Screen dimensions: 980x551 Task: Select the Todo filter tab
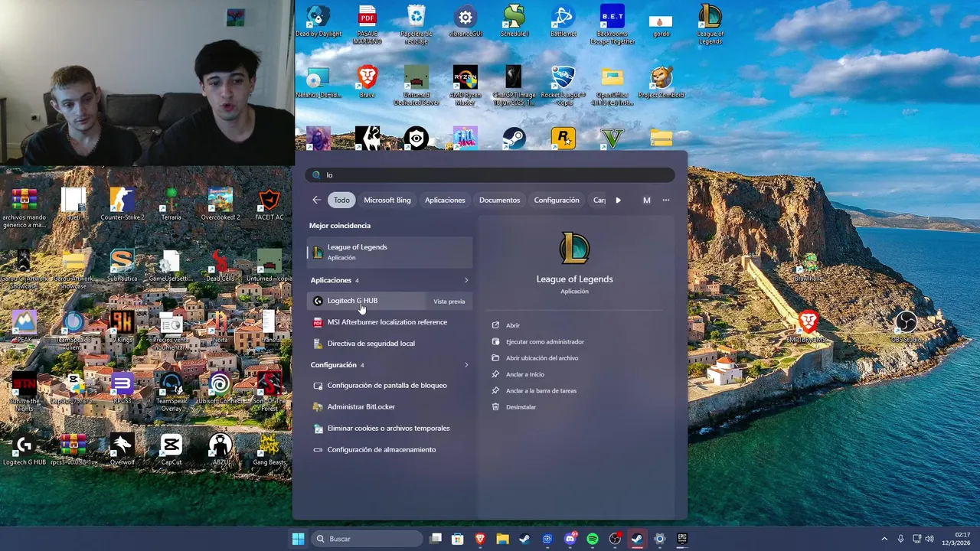(x=341, y=201)
